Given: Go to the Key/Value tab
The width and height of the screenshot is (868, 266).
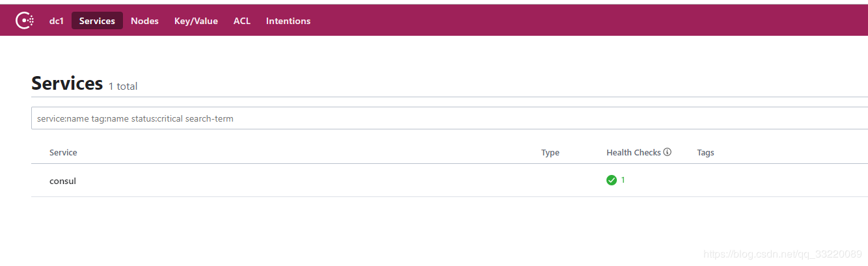Looking at the screenshot, I should [x=196, y=21].
